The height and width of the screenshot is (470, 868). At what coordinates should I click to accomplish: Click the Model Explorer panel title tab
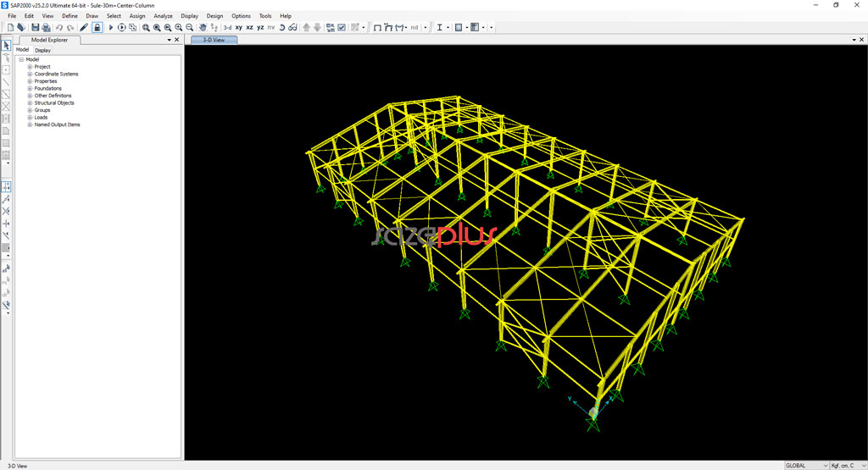(49, 40)
